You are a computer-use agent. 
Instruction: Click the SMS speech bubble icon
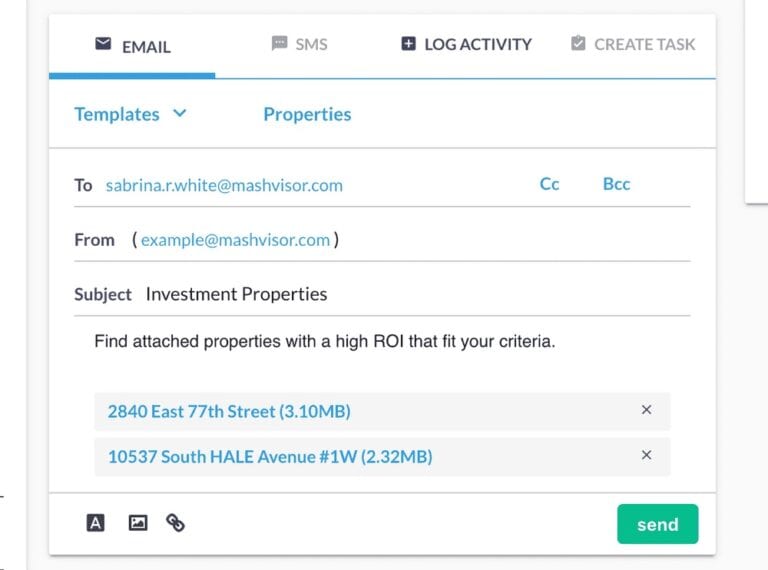point(279,44)
